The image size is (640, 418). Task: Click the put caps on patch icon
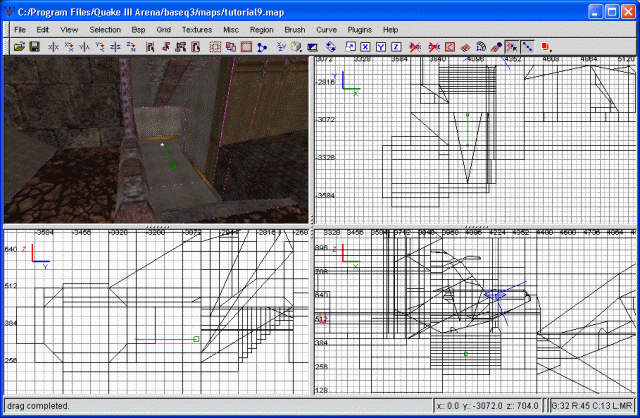click(x=496, y=47)
